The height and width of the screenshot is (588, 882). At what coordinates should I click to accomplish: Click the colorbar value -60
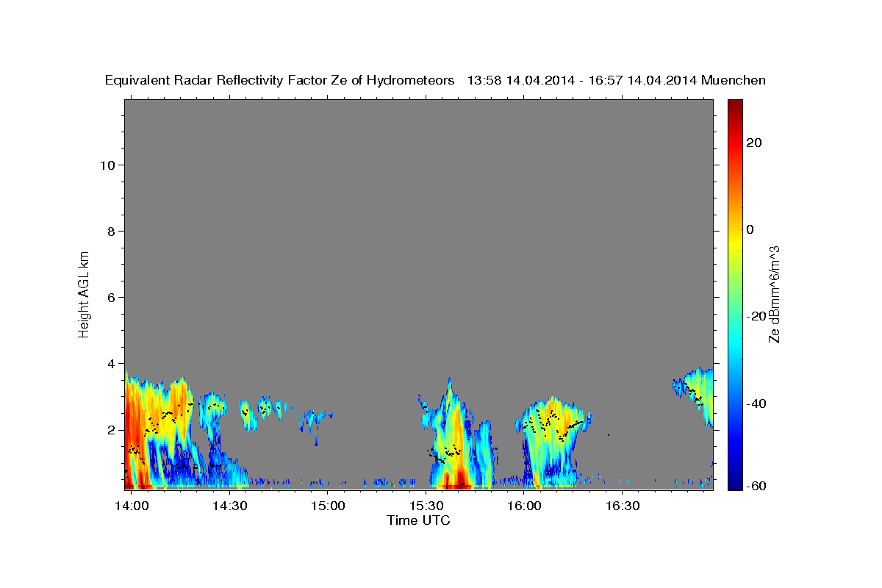pos(756,487)
